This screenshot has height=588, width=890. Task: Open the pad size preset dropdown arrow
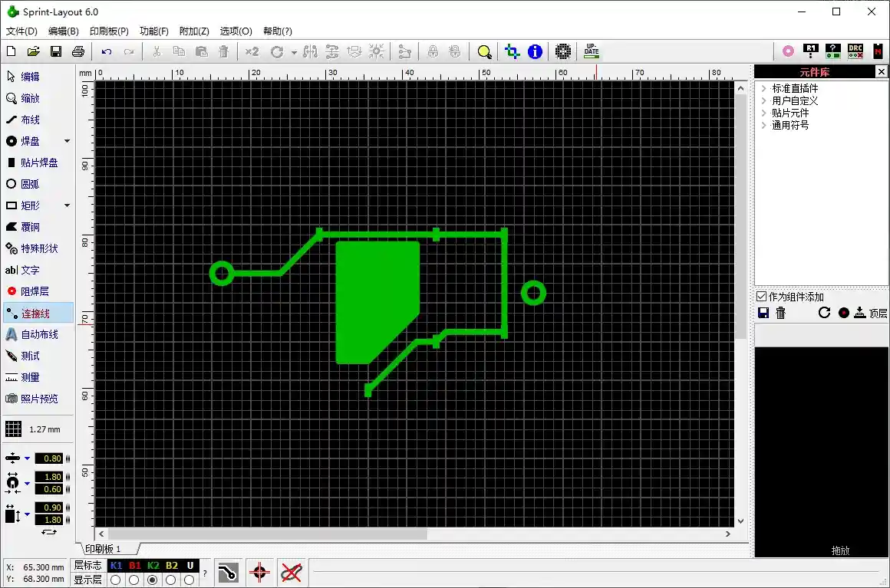[x=27, y=484]
